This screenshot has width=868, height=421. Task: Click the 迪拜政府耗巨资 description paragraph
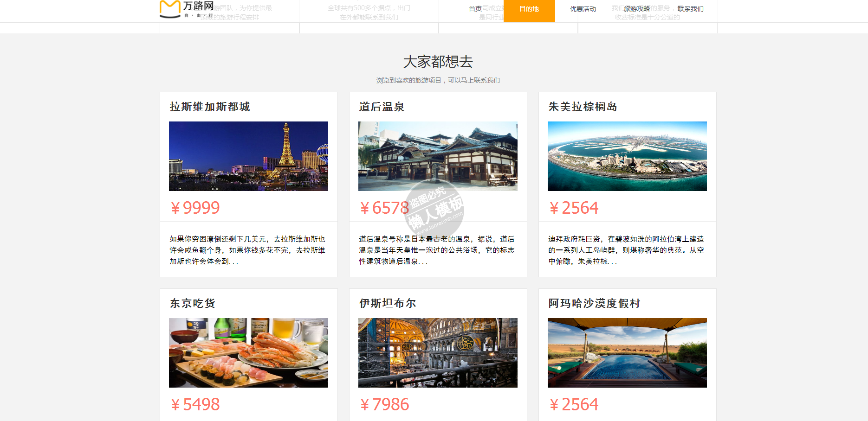[x=626, y=250]
